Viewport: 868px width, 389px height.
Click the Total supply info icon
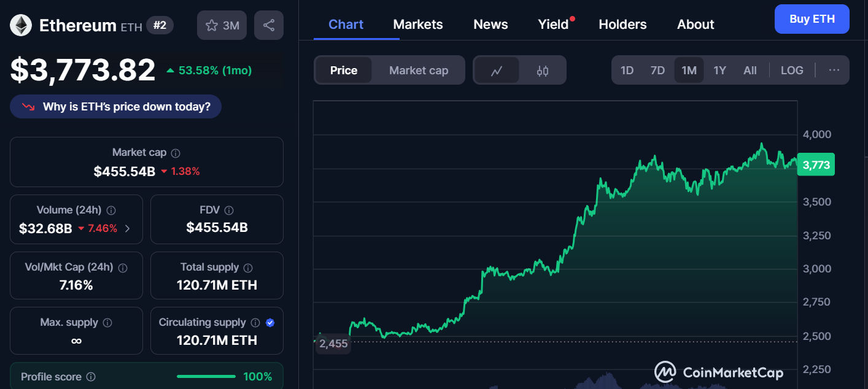click(247, 268)
